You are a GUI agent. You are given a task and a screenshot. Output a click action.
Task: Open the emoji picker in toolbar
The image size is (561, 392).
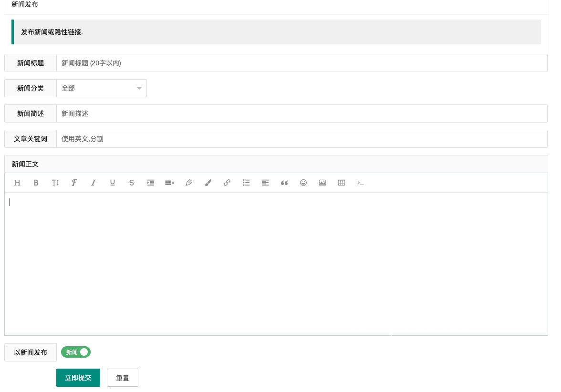[303, 183]
